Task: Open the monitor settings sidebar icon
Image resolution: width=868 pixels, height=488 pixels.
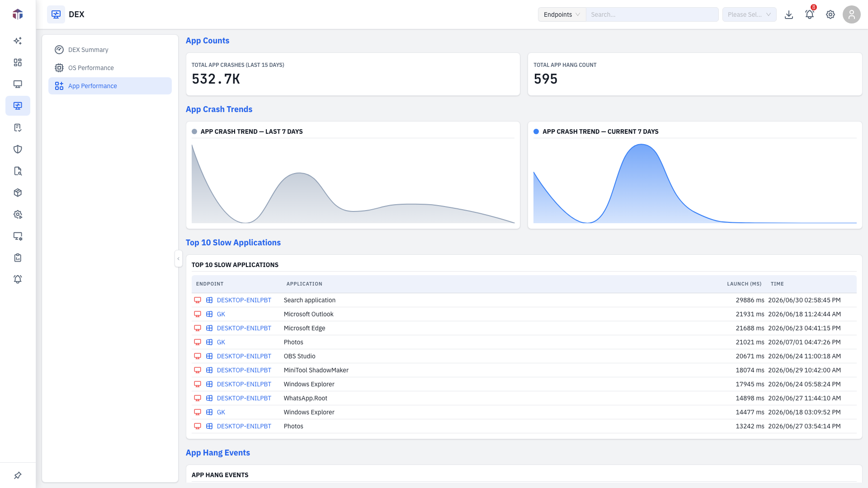Action: [x=18, y=236]
